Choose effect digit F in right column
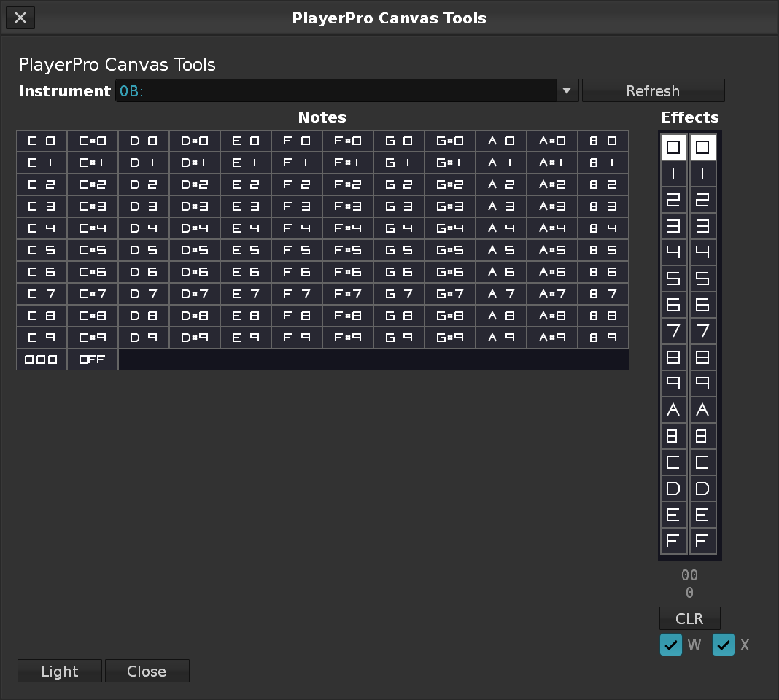This screenshot has height=700, width=779. [702, 541]
